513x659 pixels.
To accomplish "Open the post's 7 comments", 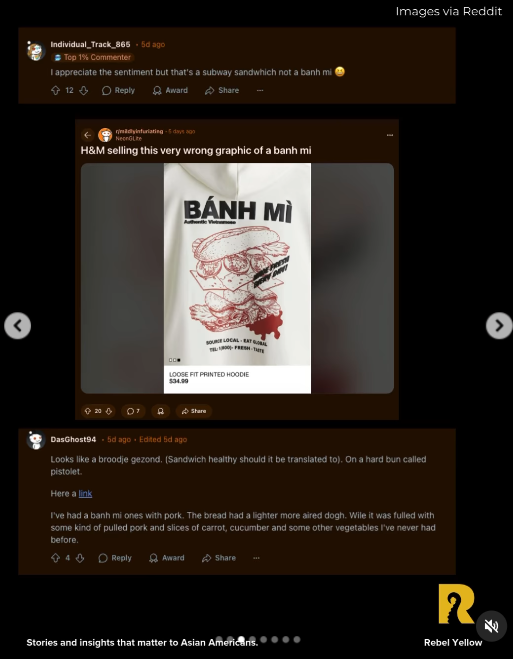I will click(x=133, y=411).
